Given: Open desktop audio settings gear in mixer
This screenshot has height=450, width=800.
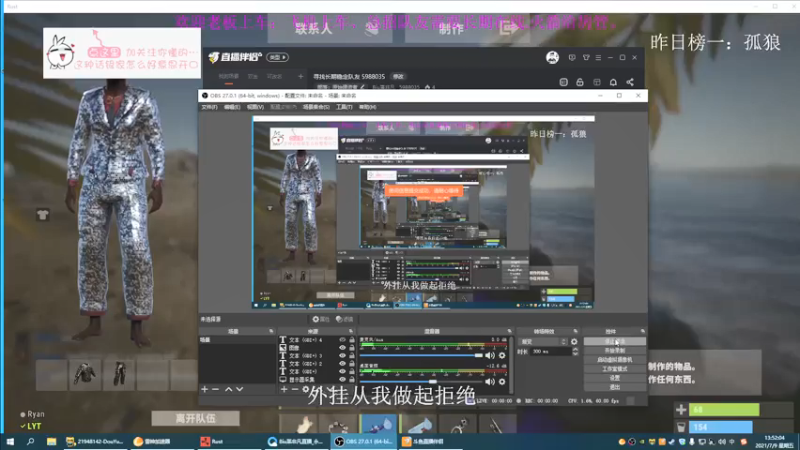Looking at the screenshot, I should (x=502, y=381).
